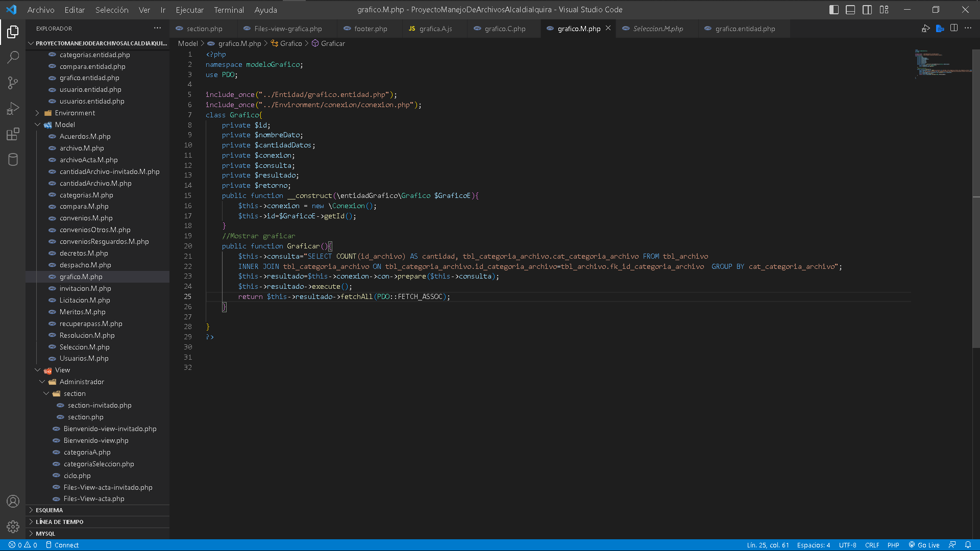Click the Grafico class breadcrumb

pos(287,43)
